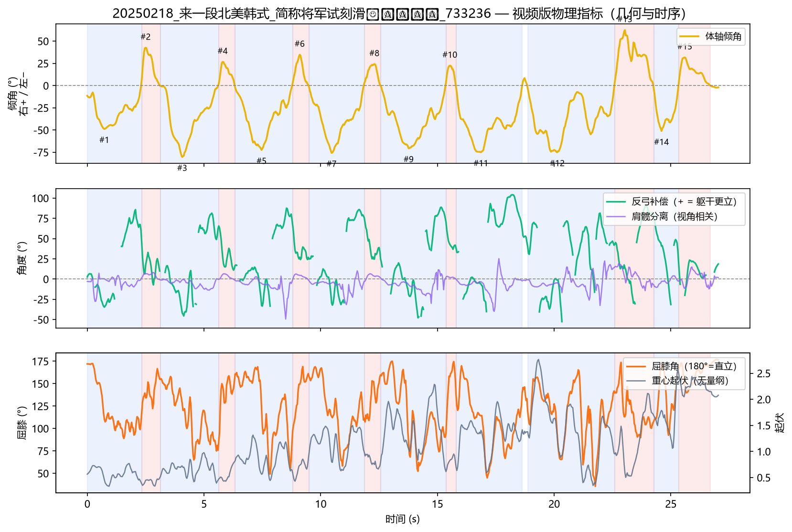Click the 屈膝角（180°=直立）legend label
Viewport: 792px width, 532px height.
click(x=694, y=366)
